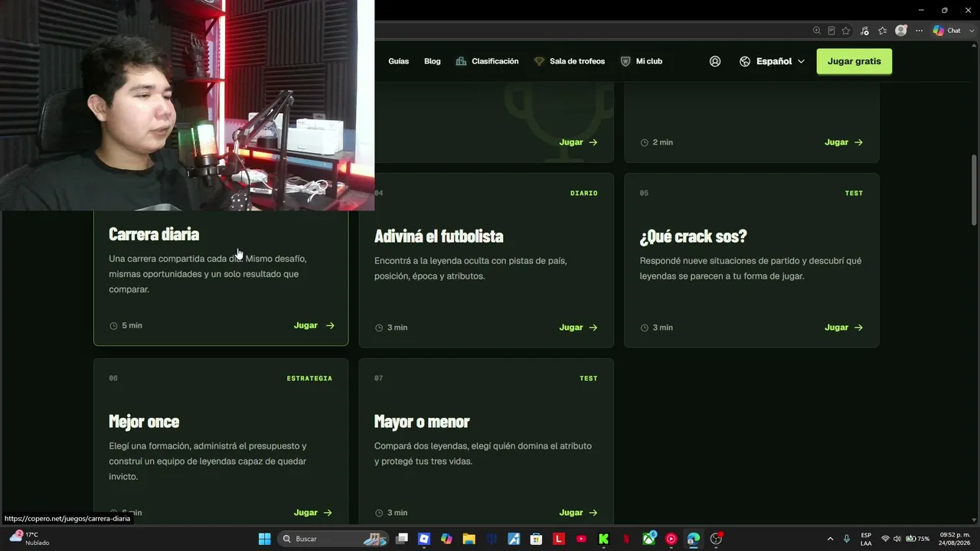Click the DIARIO tag on Adiviná el futbolista
980x551 pixels.
(584, 193)
